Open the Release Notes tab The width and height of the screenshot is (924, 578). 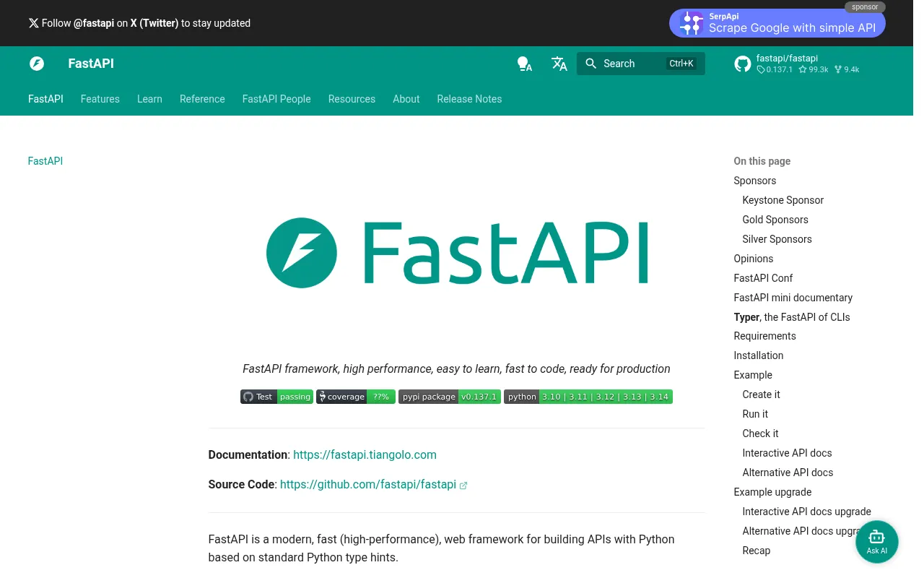click(x=469, y=99)
